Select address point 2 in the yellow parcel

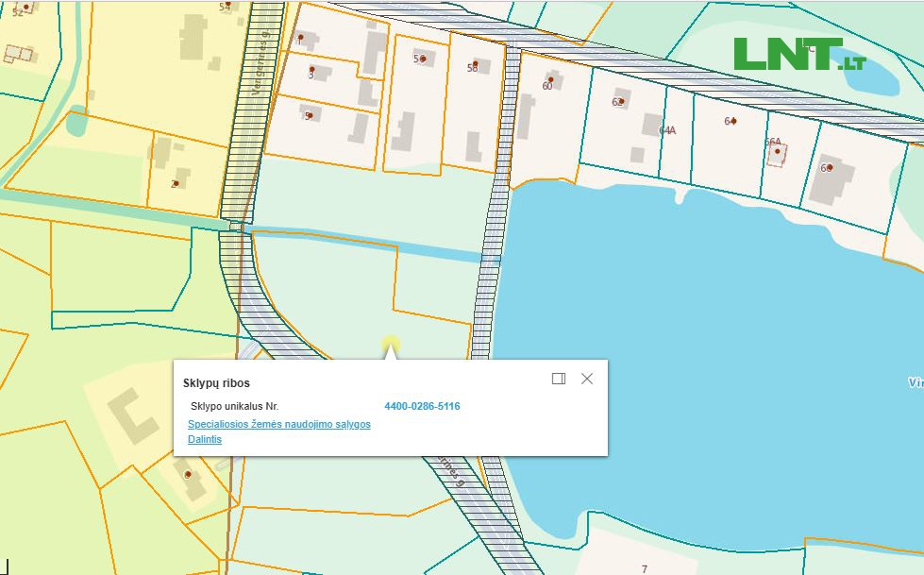[176, 183]
